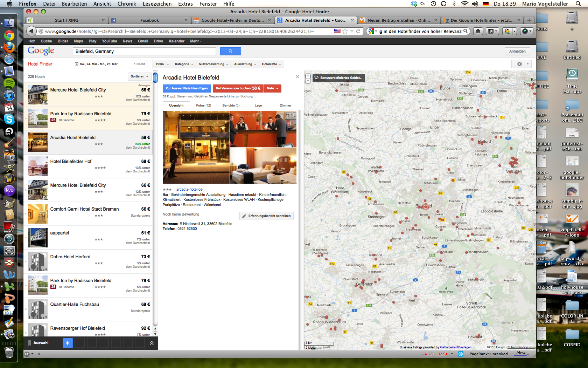Switch to the Facebook browser tab

(x=149, y=20)
